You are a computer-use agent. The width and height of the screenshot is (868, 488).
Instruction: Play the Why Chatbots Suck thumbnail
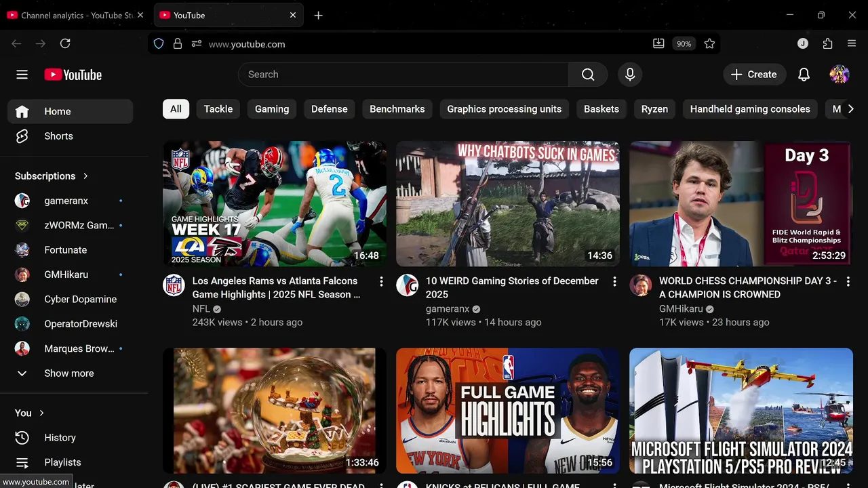tap(508, 204)
